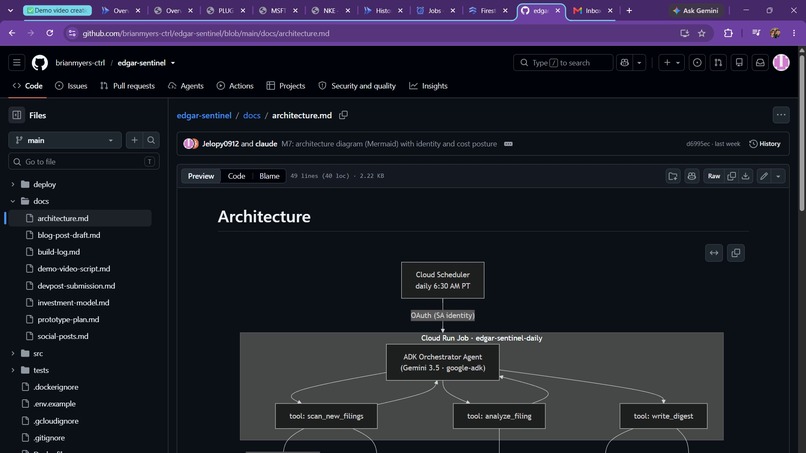This screenshot has width=806, height=453.
Task: Open the Insights tab
Action: pyautogui.click(x=428, y=86)
